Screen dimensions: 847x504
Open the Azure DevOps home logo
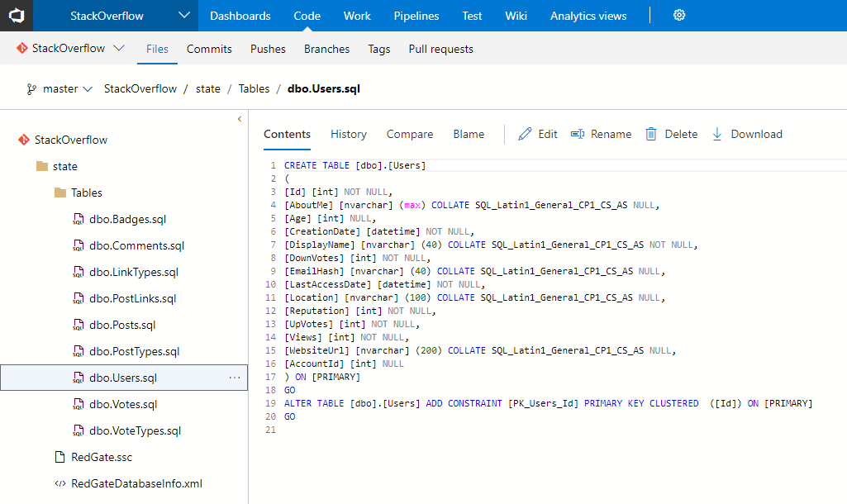click(x=17, y=16)
